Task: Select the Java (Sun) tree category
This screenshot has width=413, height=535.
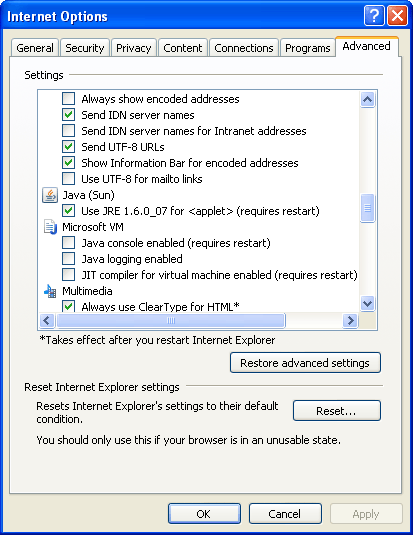Action: pyautogui.click(x=88, y=196)
